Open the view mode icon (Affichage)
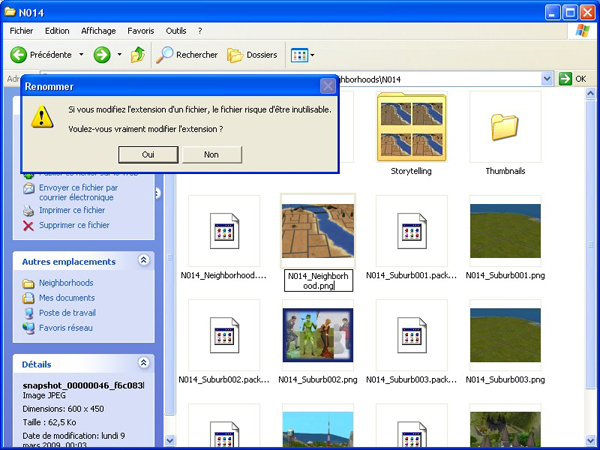 299,55
